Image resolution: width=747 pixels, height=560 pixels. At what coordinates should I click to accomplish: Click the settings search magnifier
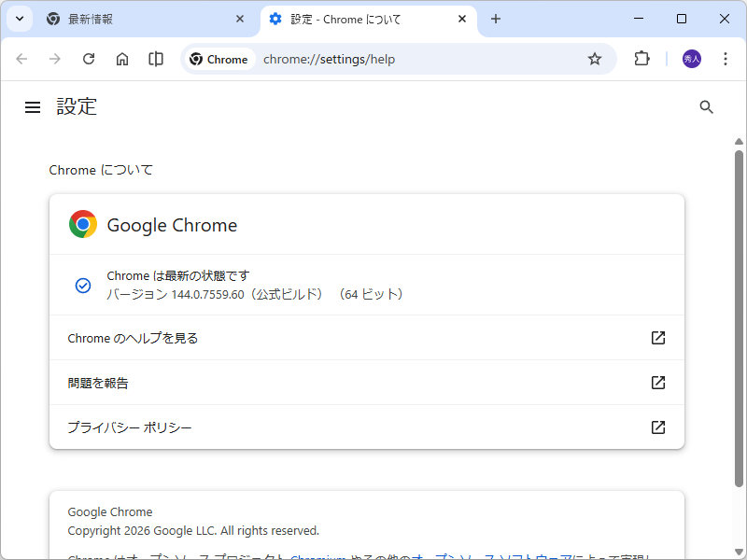click(x=706, y=106)
